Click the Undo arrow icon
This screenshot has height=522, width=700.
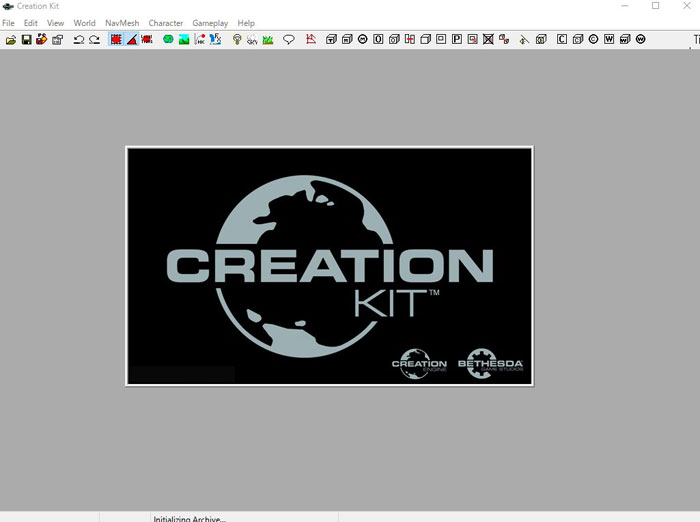(x=79, y=40)
